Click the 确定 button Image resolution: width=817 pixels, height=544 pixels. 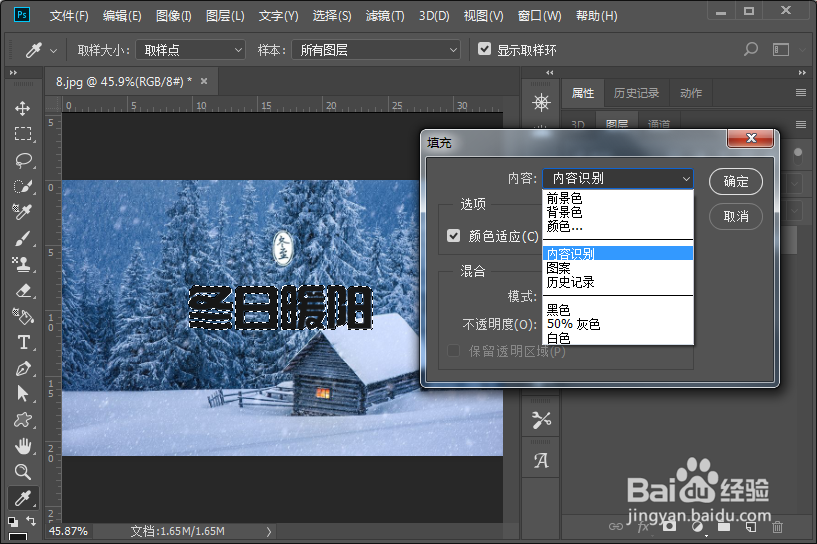pos(736,181)
